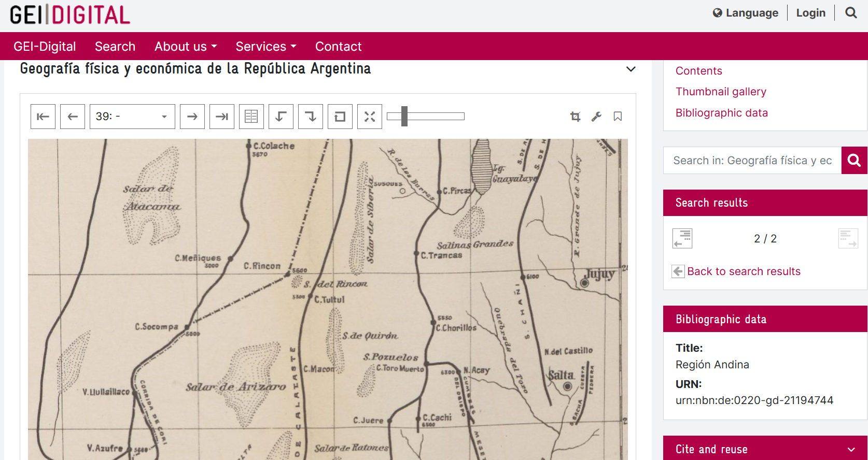Rotate the map image right
This screenshot has height=460, width=868.
coord(311,117)
